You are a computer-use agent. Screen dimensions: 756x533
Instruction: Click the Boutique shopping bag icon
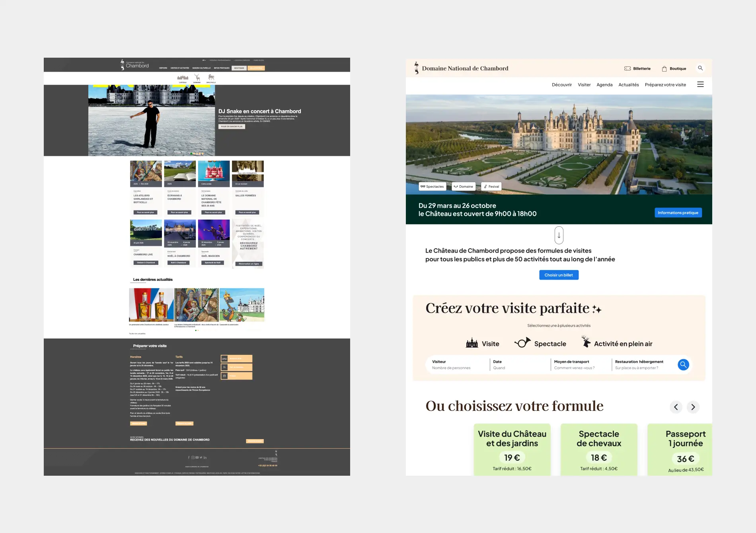click(664, 68)
